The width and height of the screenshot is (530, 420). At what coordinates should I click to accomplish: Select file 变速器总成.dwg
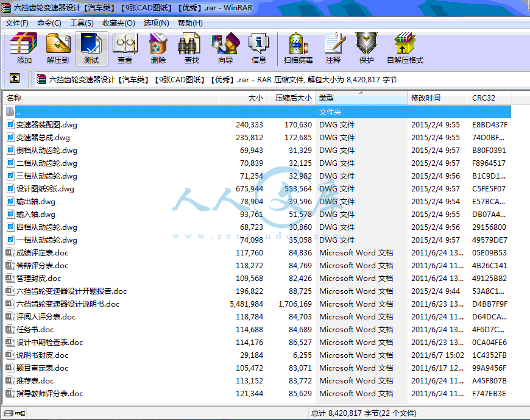point(43,138)
